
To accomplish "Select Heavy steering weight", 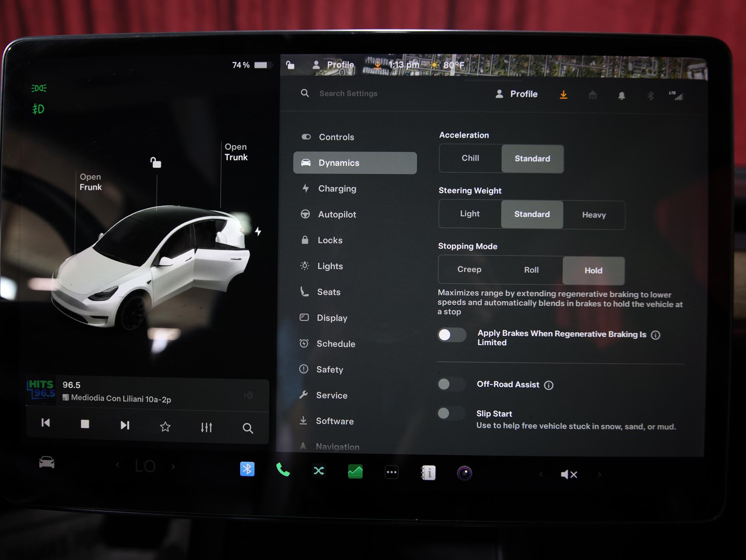I will (593, 215).
